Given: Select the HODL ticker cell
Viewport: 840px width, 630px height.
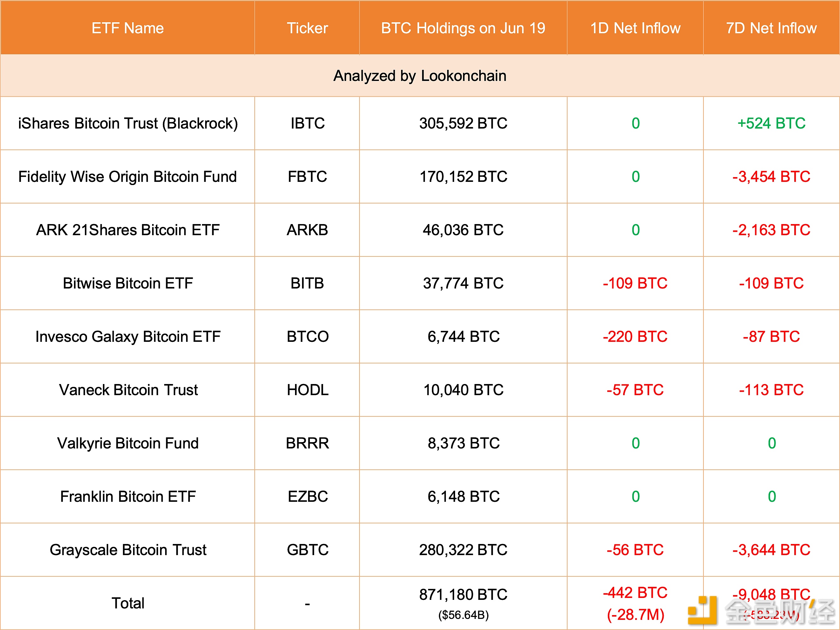Looking at the screenshot, I should click(x=307, y=390).
